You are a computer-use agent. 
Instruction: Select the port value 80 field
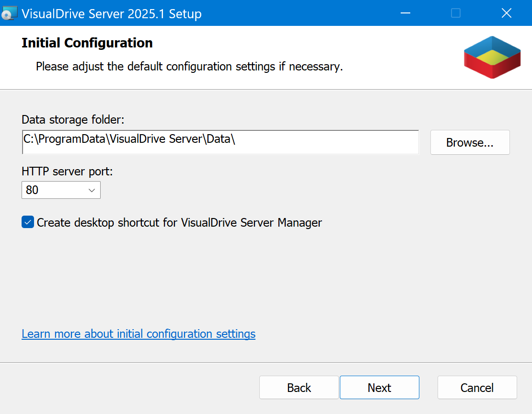[53, 190]
